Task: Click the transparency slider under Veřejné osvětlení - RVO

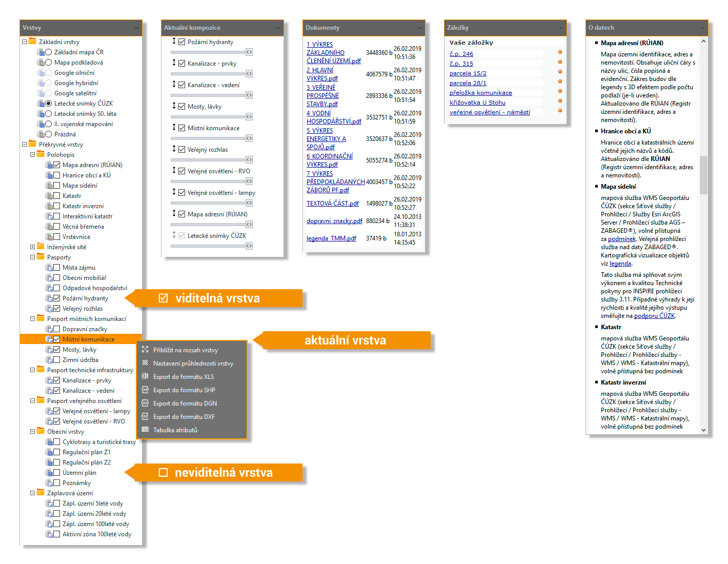Action: coord(208,182)
